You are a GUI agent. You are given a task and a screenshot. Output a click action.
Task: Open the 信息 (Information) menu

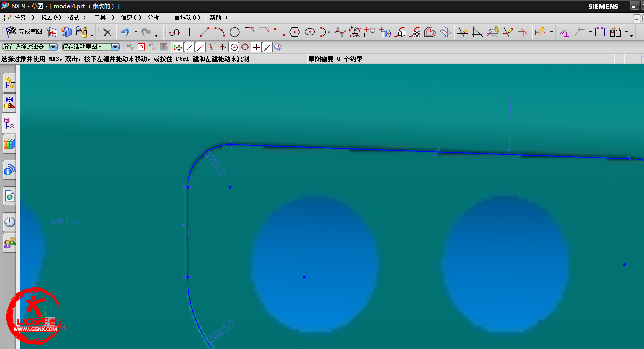(x=130, y=17)
